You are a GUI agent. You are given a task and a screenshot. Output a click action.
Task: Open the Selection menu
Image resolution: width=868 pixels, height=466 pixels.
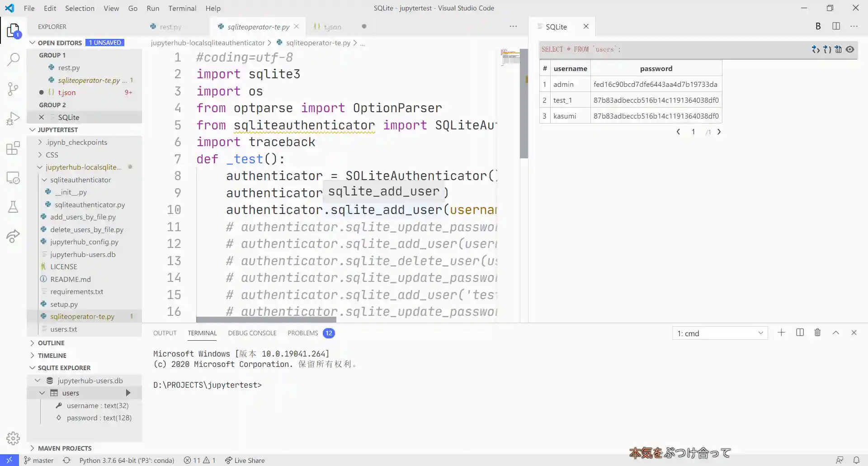pos(80,8)
